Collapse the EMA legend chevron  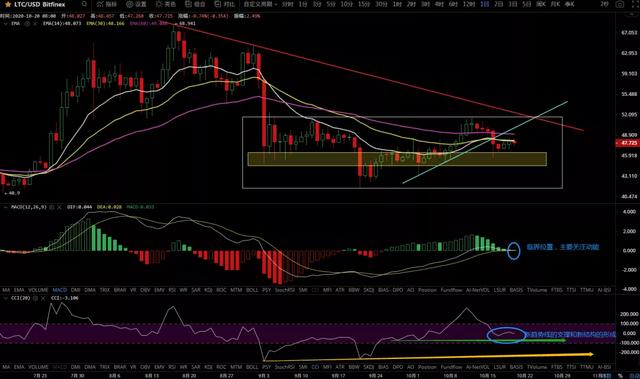click(5, 24)
